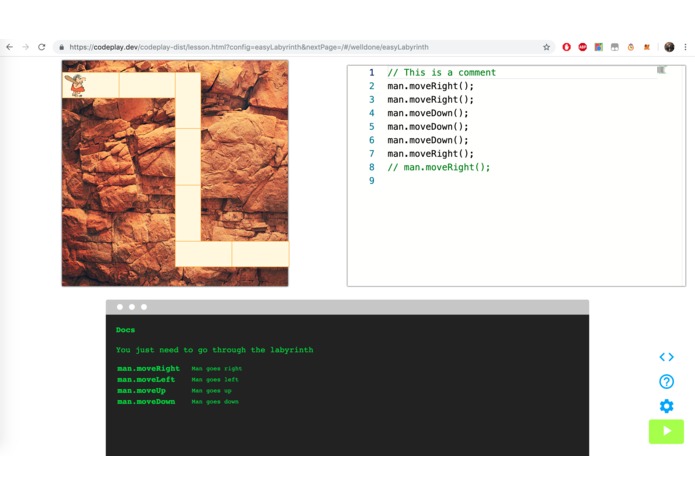
Task: Click the 'Man goes right' description
Action: [217, 368]
